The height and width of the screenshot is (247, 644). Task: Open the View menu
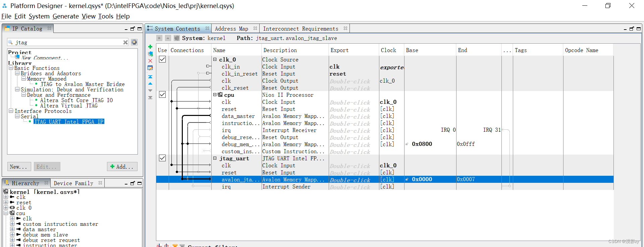click(x=89, y=16)
